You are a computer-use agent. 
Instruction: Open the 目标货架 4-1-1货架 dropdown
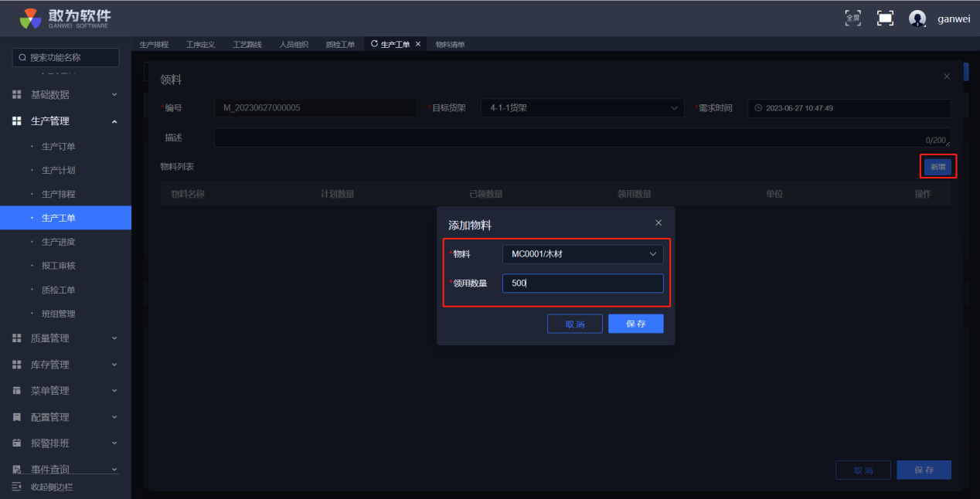(582, 108)
